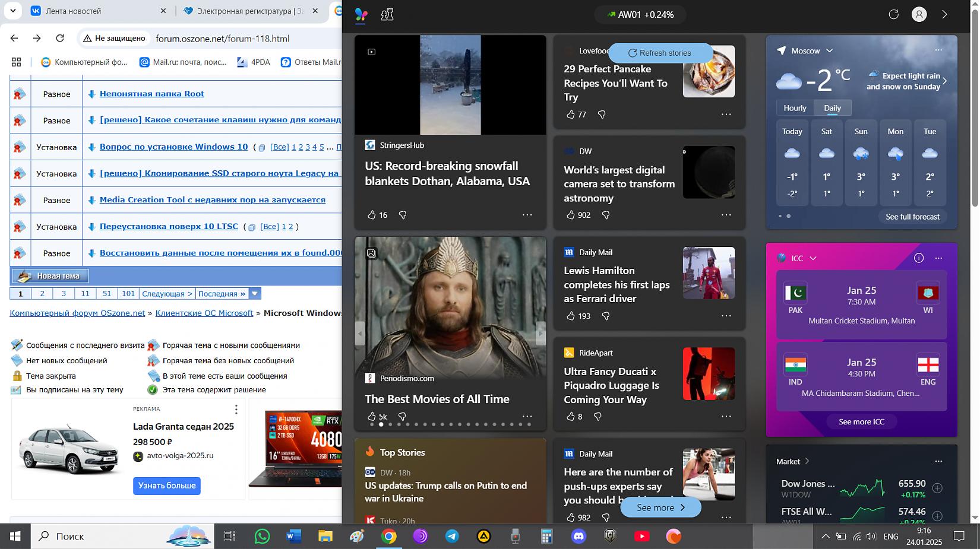Viewport: 980px width, 549px height.
Task: Select the Saturday forecast column
Action: pyautogui.click(x=826, y=163)
